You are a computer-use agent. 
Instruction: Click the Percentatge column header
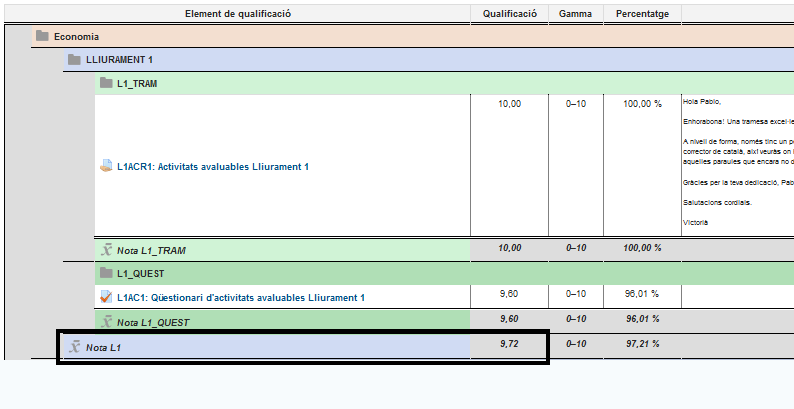[x=642, y=14]
